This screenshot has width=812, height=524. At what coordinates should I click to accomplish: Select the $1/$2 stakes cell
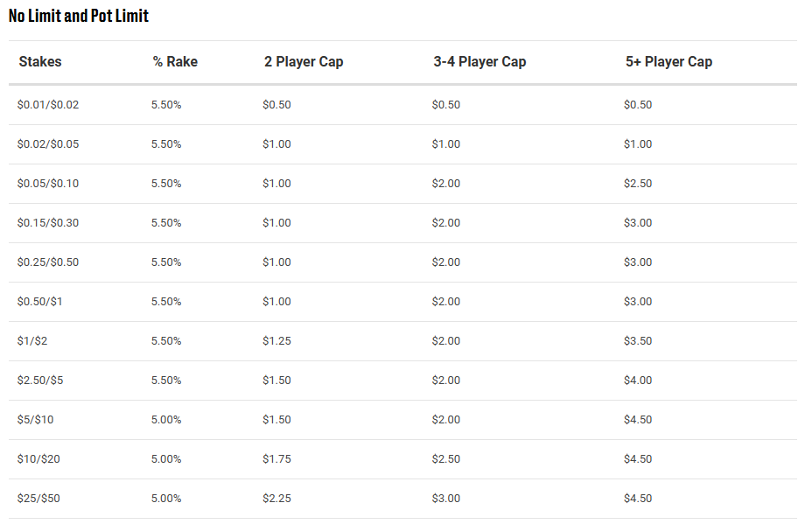pyautogui.click(x=32, y=341)
